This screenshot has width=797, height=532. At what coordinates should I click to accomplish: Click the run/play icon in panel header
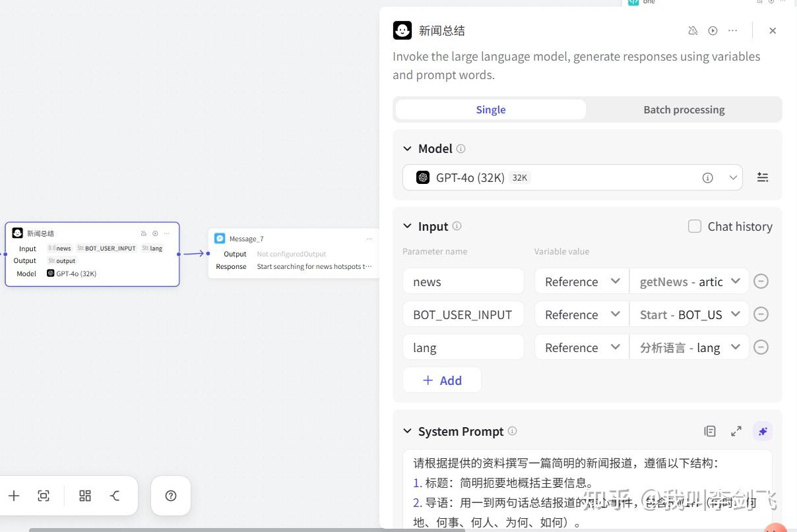pos(713,30)
